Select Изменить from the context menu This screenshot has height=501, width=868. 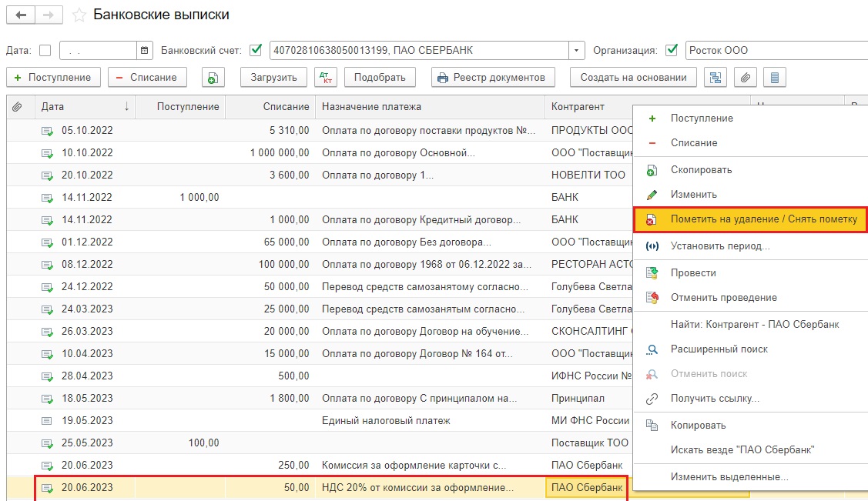tap(751, 195)
